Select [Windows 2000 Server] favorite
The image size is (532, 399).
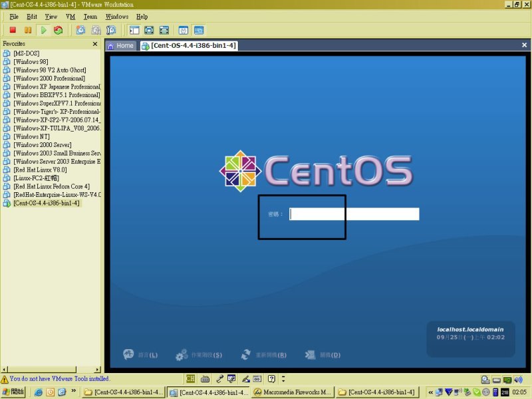(42, 144)
